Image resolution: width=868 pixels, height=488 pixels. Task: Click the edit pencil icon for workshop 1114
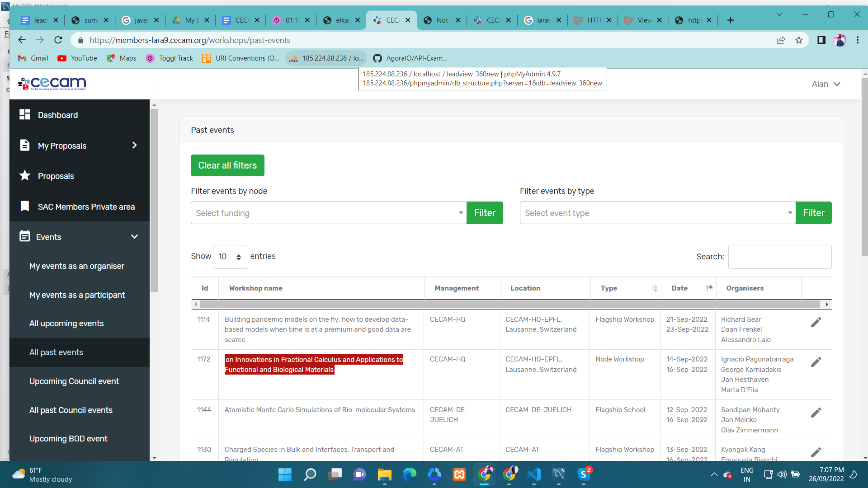(816, 322)
